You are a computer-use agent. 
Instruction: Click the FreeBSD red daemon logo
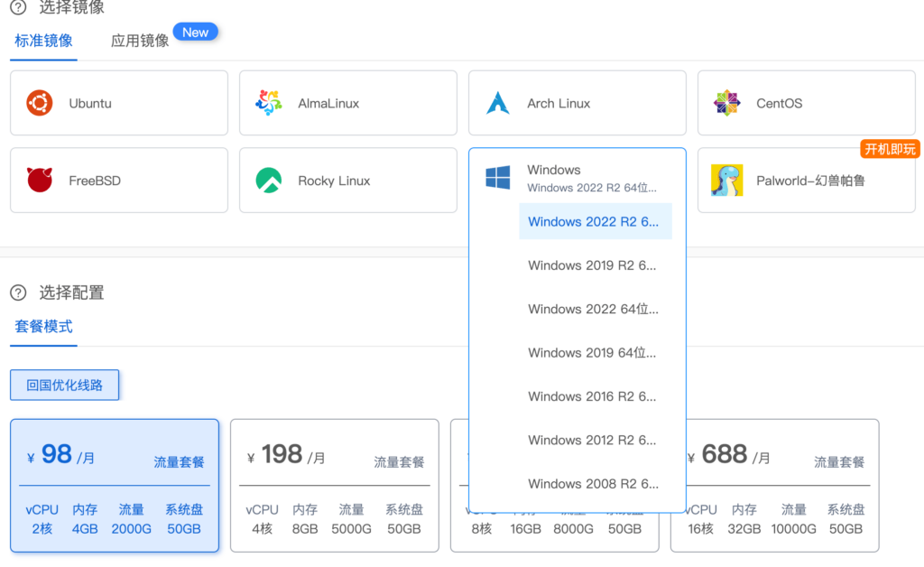(40, 180)
